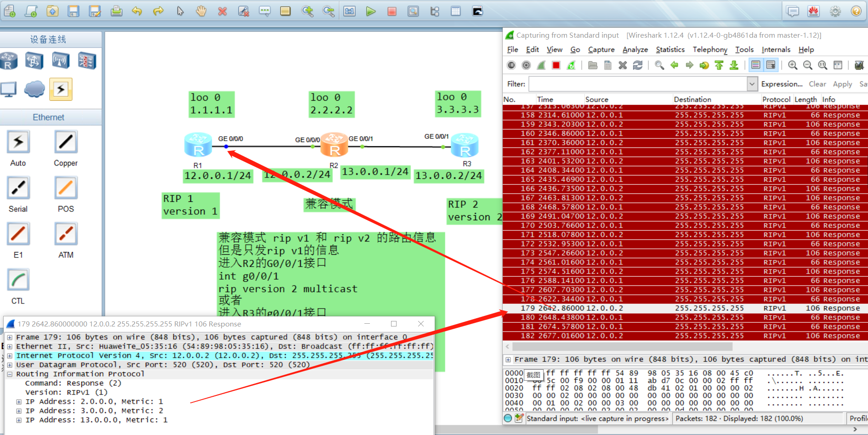Viewport: 868px width, 435px height.
Task: Open the Statistics menu in Wireshark
Action: coord(670,49)
